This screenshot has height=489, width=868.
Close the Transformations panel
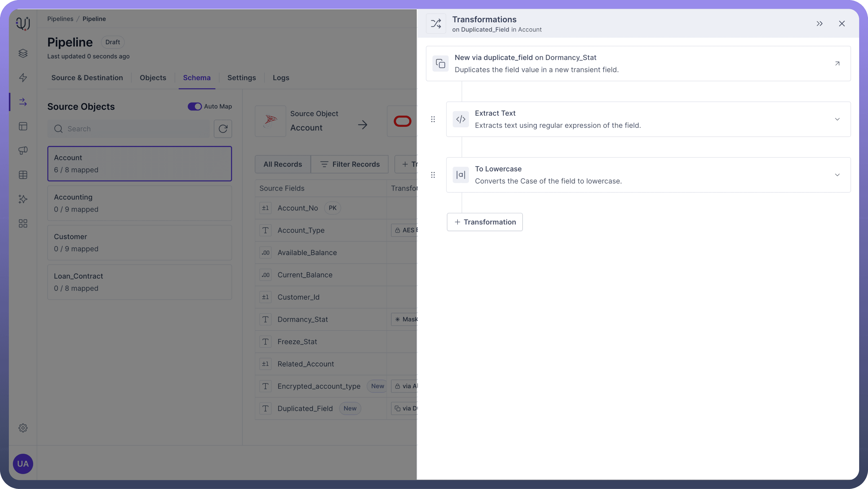coord(841,24)
